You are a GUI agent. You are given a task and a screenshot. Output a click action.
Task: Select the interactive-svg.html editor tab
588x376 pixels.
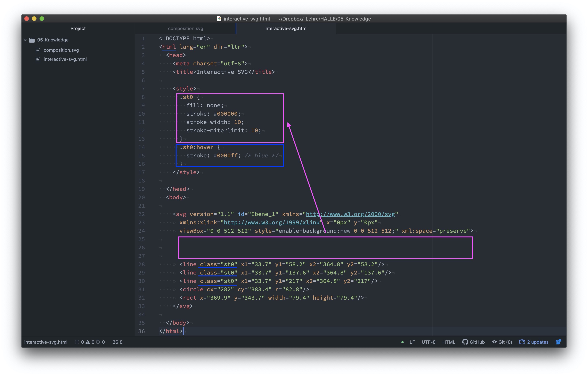point(286,28)
